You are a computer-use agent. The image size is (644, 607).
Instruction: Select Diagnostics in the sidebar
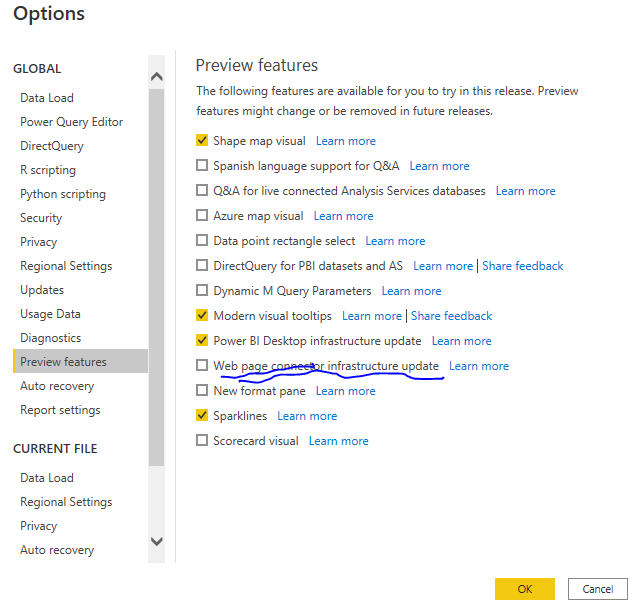51,338
